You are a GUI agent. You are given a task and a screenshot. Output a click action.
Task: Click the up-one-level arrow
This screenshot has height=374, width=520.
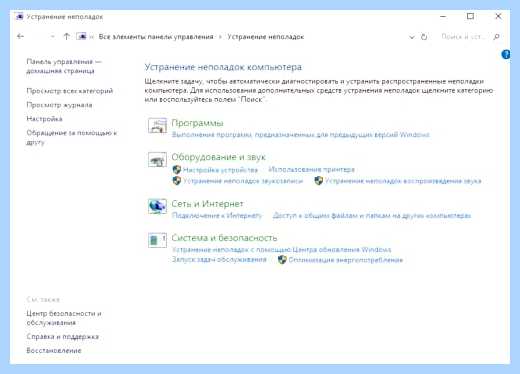[66, 36]
